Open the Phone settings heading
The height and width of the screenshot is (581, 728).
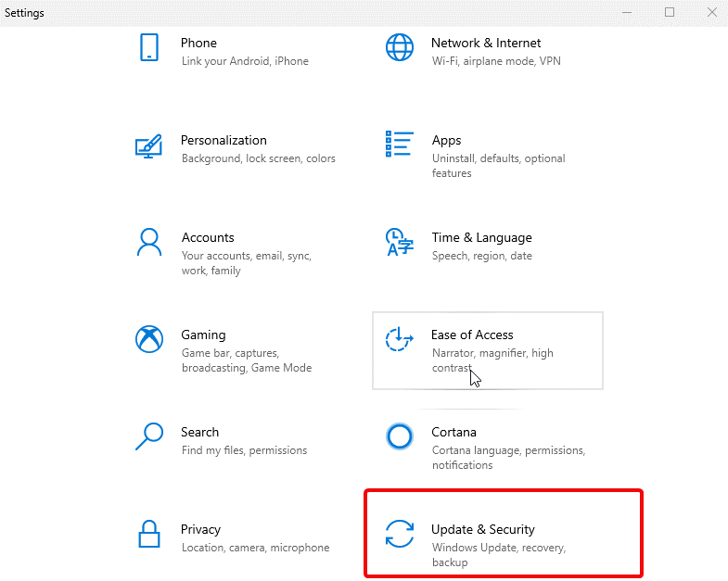(x=198, y=44)
